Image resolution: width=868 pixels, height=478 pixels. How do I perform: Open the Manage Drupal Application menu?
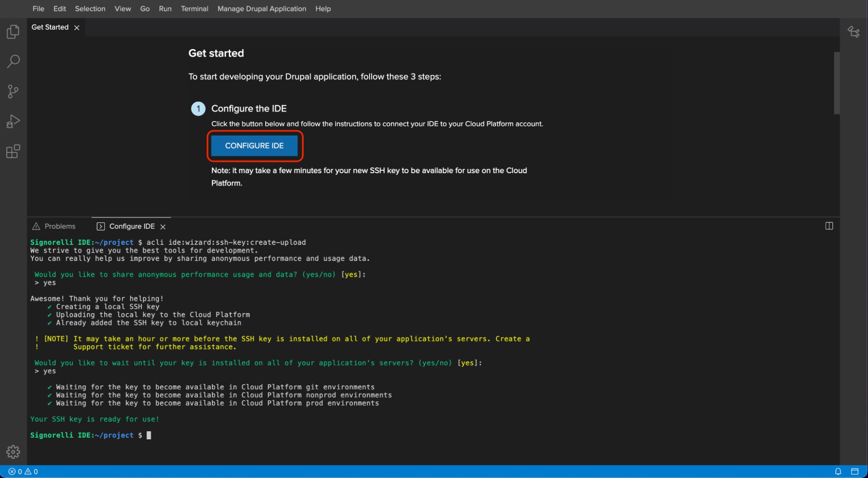[261, 9]
